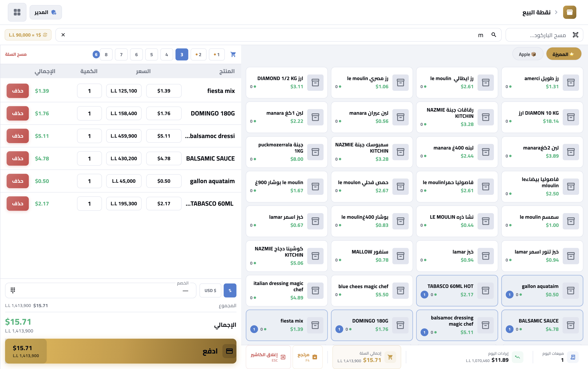The image size is (588, 369).
Task: Open the discount numeric keypad icon
Action: pos(13,290)
